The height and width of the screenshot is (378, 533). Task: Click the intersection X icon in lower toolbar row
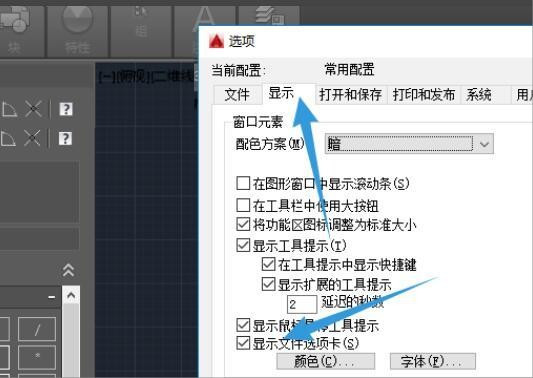[x=32, y=138]
